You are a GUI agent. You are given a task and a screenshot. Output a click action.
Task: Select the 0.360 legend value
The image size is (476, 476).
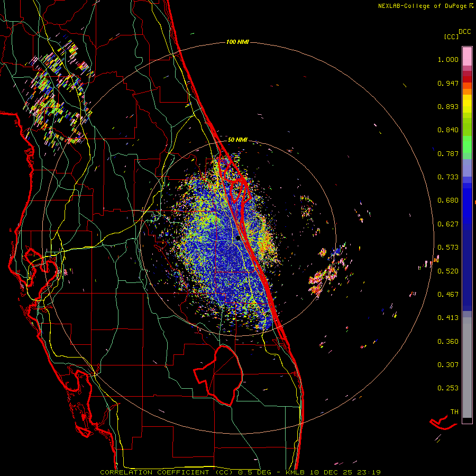coord(448,342)
